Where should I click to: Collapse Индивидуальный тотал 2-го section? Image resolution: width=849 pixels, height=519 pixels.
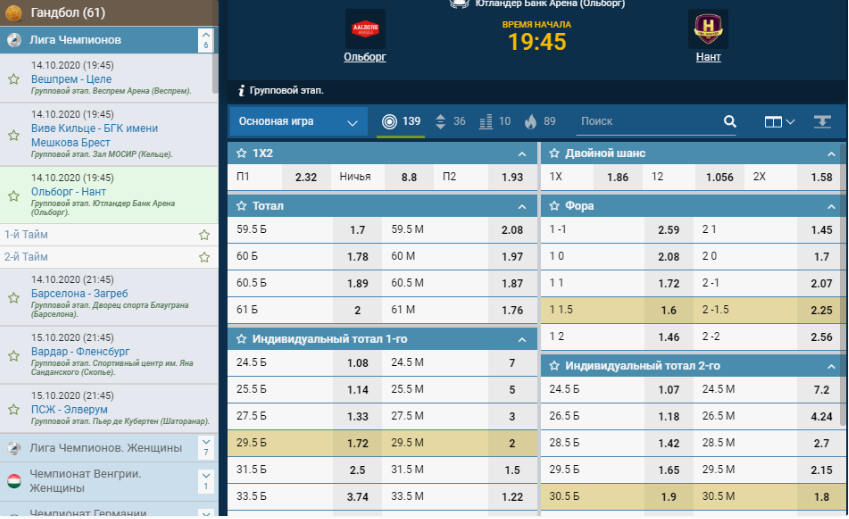click(x=831, y=366)
